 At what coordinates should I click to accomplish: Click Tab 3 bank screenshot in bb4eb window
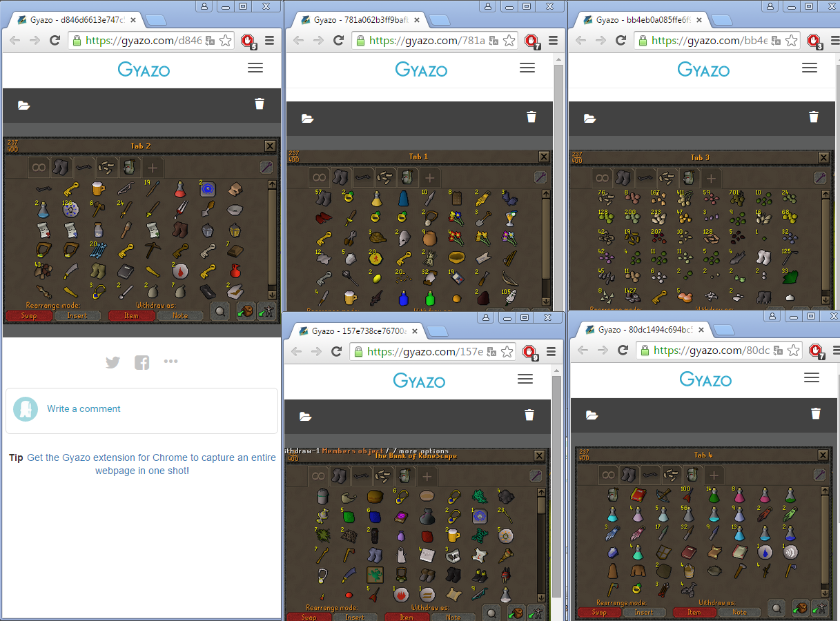(701, 230)
